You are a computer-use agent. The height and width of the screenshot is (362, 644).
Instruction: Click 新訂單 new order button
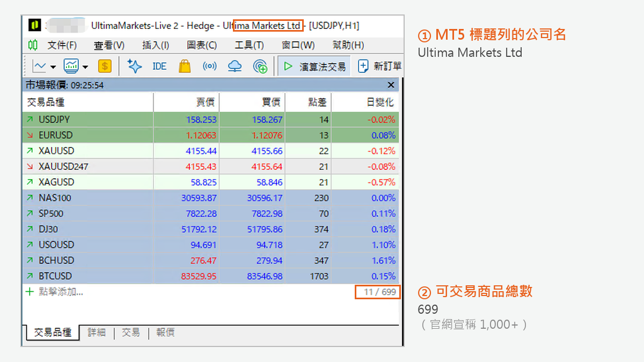[380, 67]
